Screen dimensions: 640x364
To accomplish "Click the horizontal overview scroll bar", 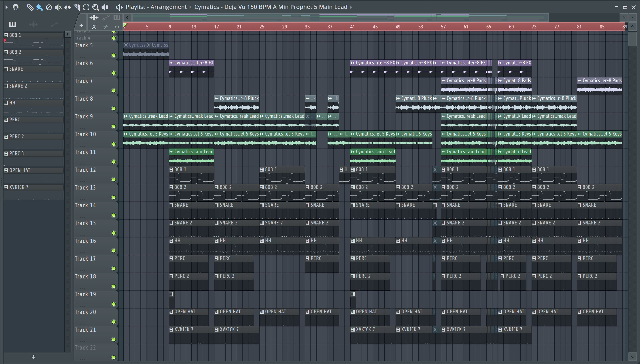I will tap(340, 17).
